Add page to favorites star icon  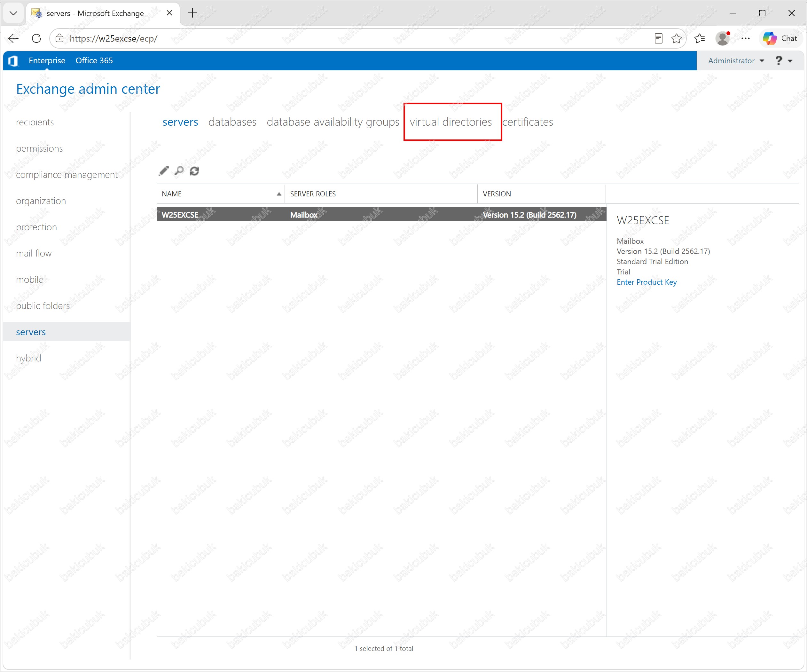pos(676,38)
